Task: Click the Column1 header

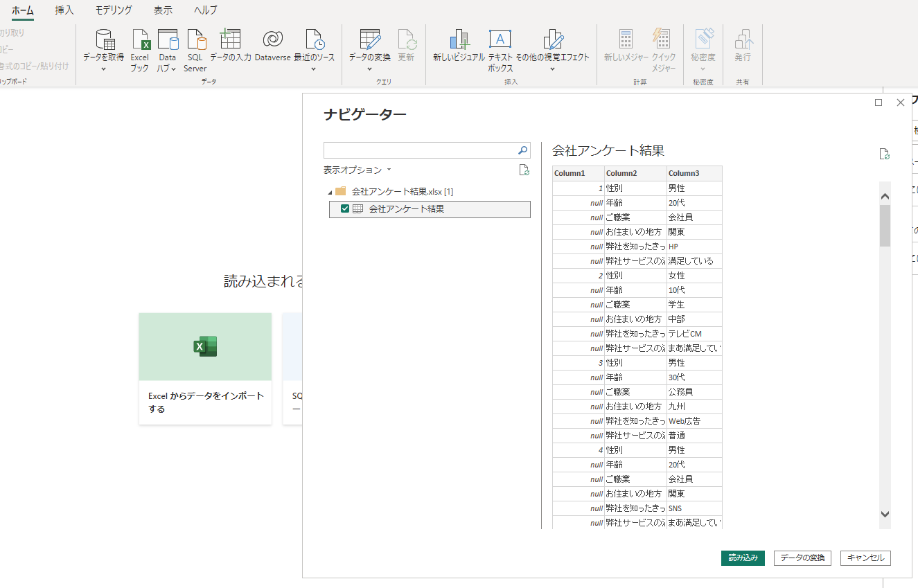Action: click(x=579, y=173)
